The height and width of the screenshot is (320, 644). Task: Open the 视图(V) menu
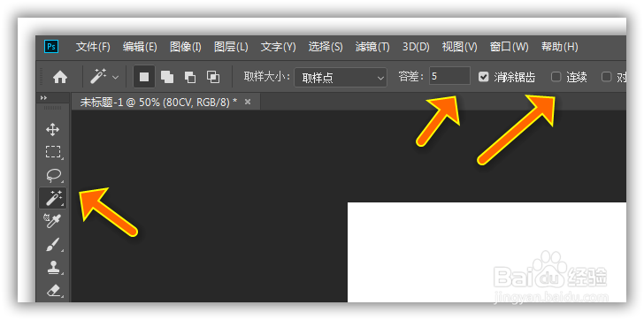pos(460,47)
